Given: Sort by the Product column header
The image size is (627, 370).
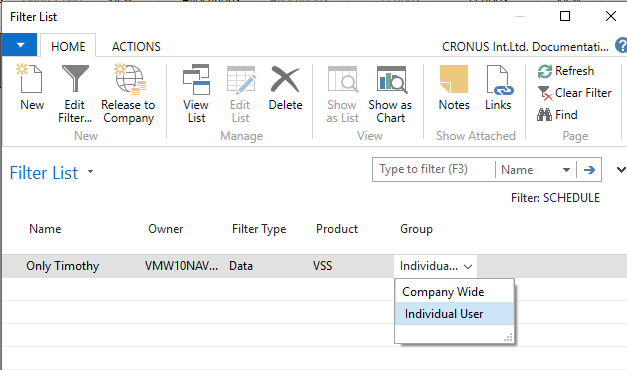Looking at the screenshot, I should tap(337, 229).
